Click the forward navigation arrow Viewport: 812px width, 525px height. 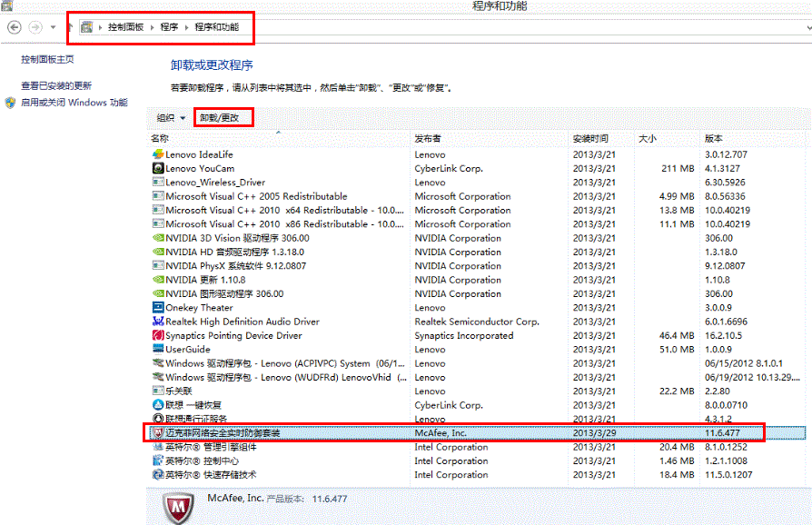coord(35,27)
